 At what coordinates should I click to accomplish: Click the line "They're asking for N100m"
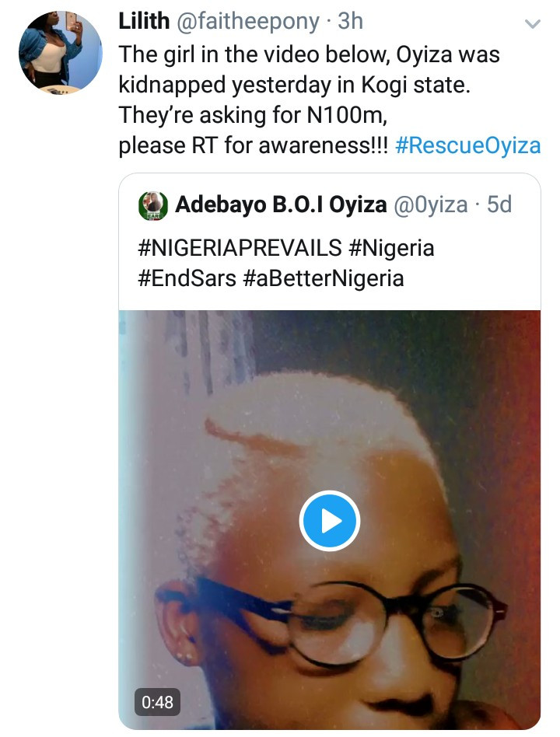pos(250,115)
